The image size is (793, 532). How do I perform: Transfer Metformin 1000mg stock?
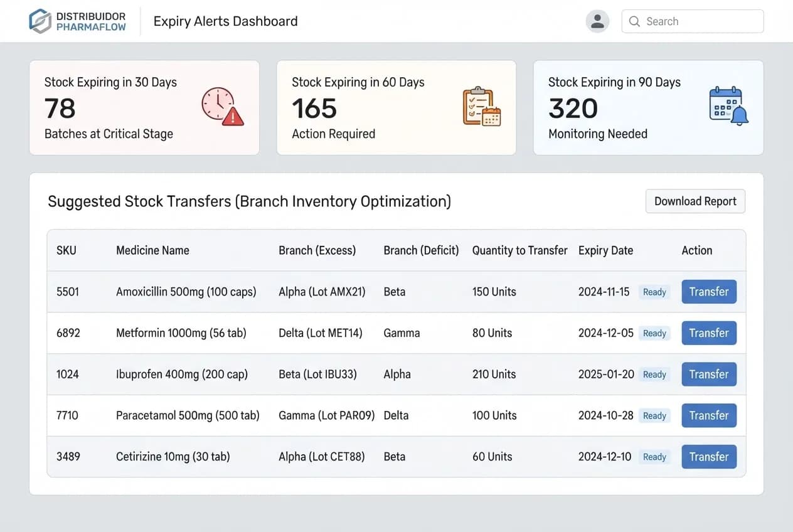click(709, 333)
